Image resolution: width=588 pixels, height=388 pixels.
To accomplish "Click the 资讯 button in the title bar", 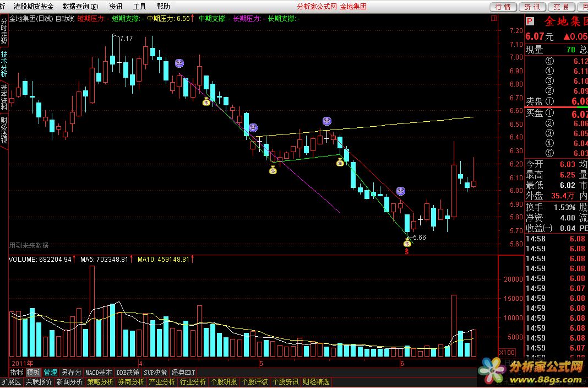I will click(532, 7).
